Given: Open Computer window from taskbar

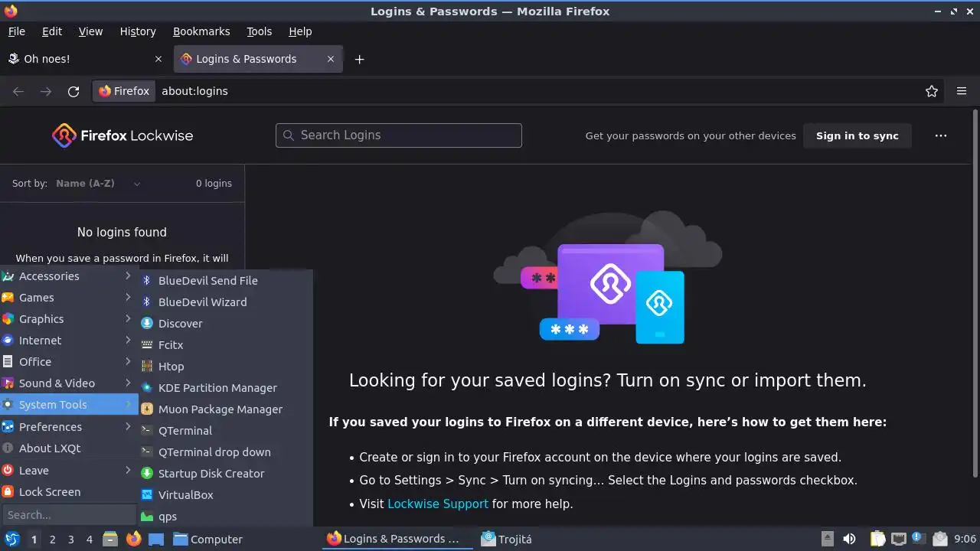Looking at the screenshot, I should [208, 539].
